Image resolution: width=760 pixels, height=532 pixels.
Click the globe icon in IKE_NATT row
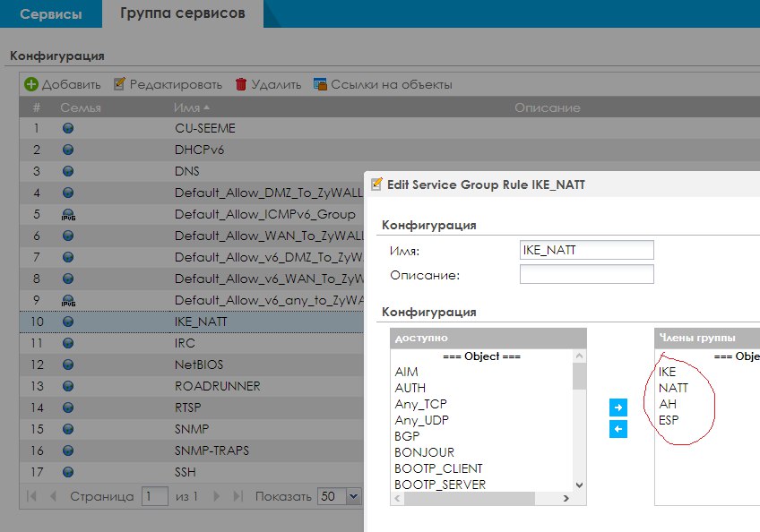68,322
